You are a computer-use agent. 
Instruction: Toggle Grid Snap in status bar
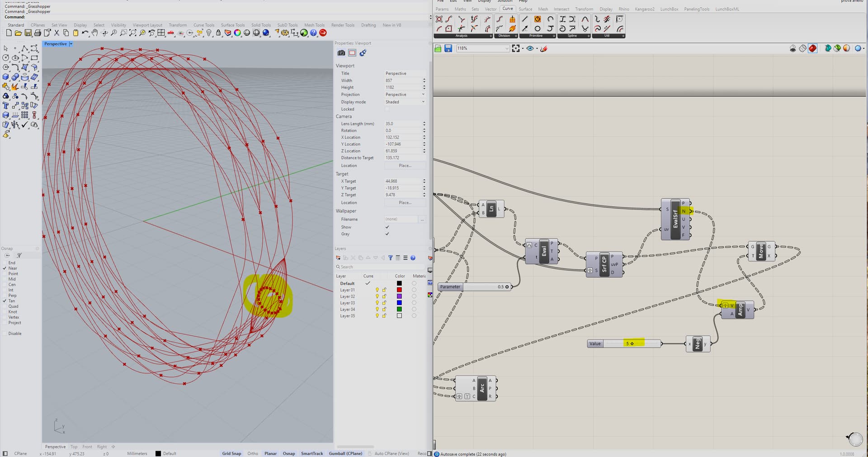tap(231, 453)
